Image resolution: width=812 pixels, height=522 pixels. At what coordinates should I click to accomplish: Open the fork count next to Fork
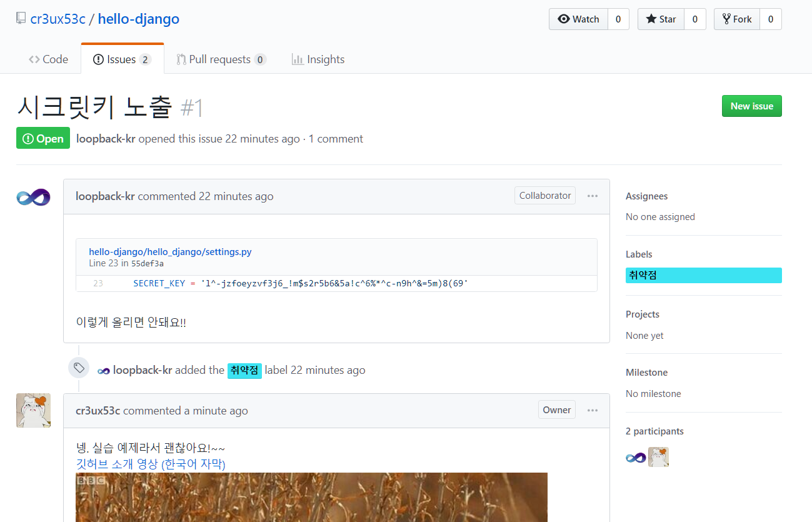point(771,19)
